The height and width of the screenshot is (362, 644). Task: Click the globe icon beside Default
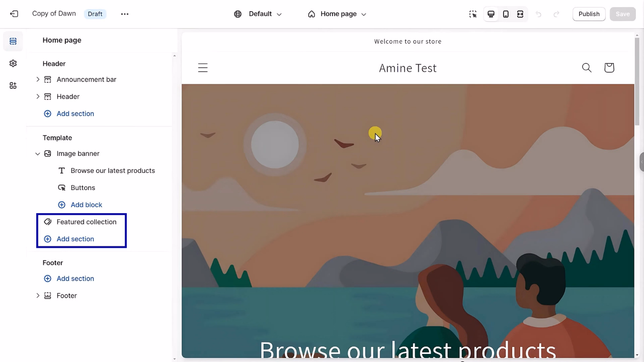238,14
